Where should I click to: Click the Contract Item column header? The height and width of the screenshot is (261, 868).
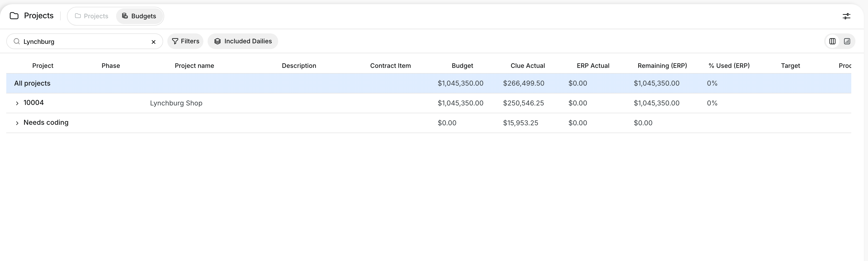391,66
